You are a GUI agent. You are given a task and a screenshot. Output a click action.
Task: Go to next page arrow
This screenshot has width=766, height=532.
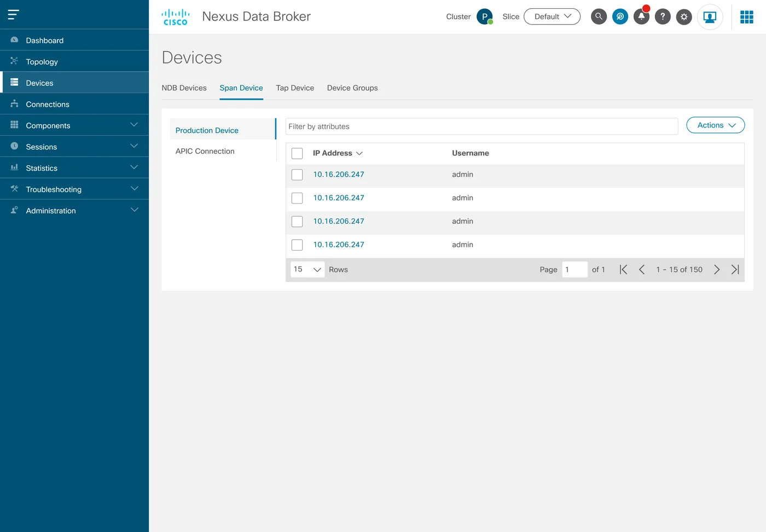(x=717, y=269)
